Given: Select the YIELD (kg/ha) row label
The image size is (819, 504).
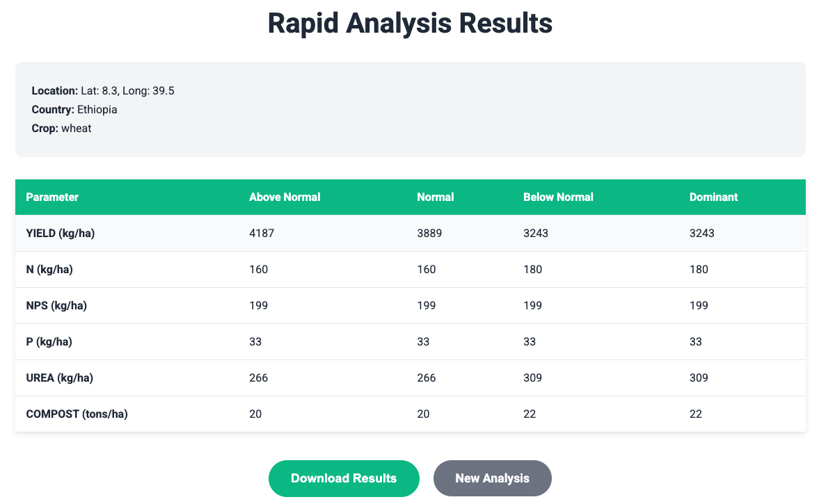Looking at the screenshot, I should [60, 234].
